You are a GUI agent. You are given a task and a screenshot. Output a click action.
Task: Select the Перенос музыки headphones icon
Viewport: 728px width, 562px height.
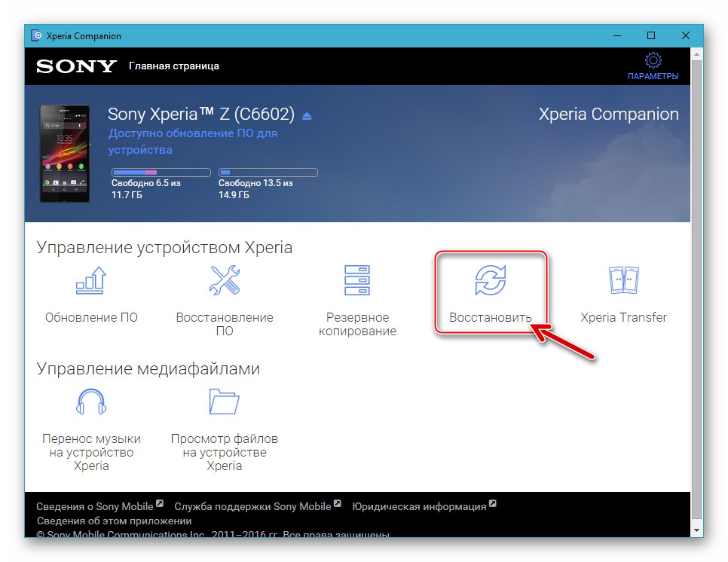[x=90, y=402]
